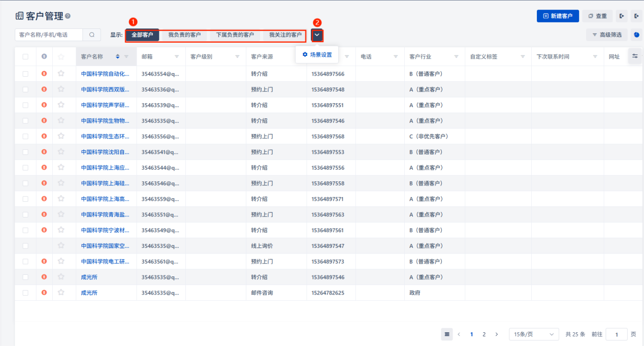Select page 1 in pagination

point(472,334)
